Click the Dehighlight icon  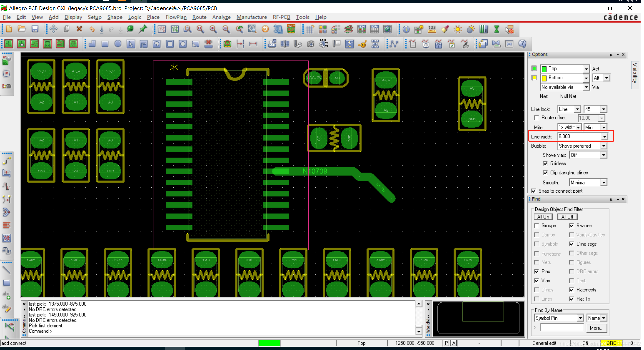[471, 29]
